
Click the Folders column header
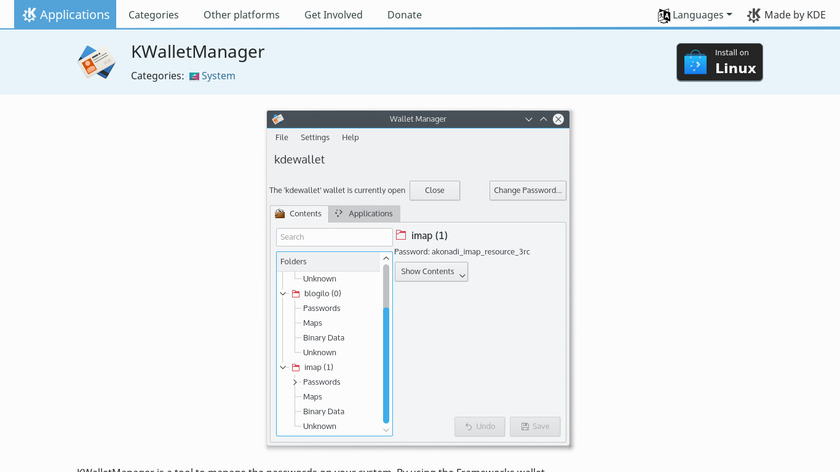point(328,261)
